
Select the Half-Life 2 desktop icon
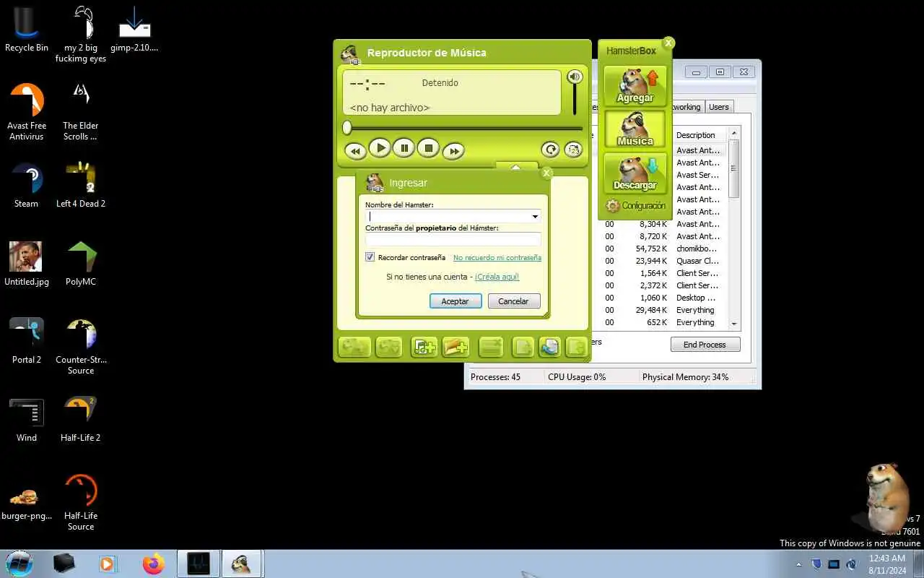point(81,420)
